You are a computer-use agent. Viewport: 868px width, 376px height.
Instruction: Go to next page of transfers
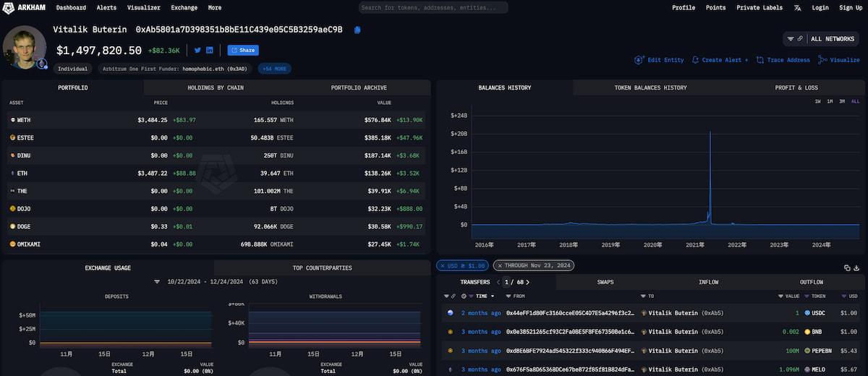[527, 282]
